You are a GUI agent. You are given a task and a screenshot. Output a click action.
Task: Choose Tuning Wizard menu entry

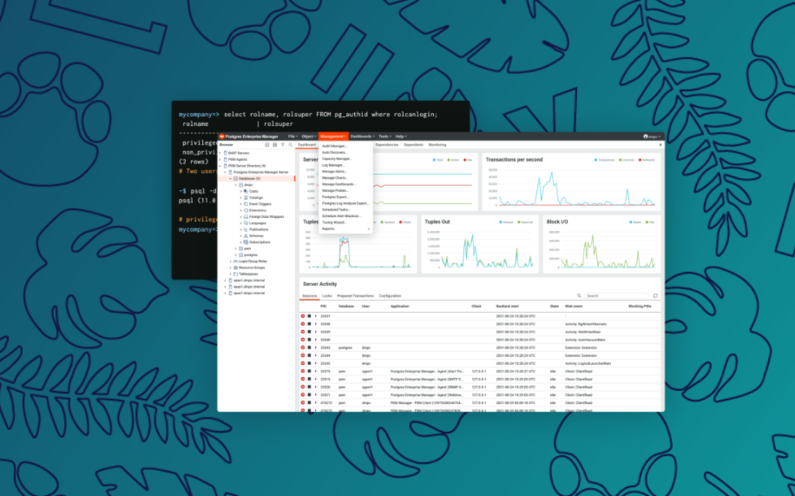click(333, 222)
